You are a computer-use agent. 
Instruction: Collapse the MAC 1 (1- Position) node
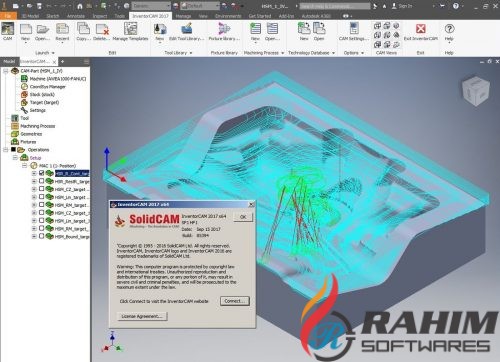click(x=24, y=166)
